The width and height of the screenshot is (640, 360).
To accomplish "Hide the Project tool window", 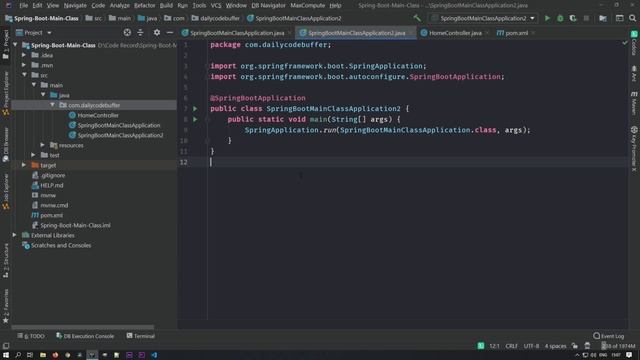I will coord(170,33).
